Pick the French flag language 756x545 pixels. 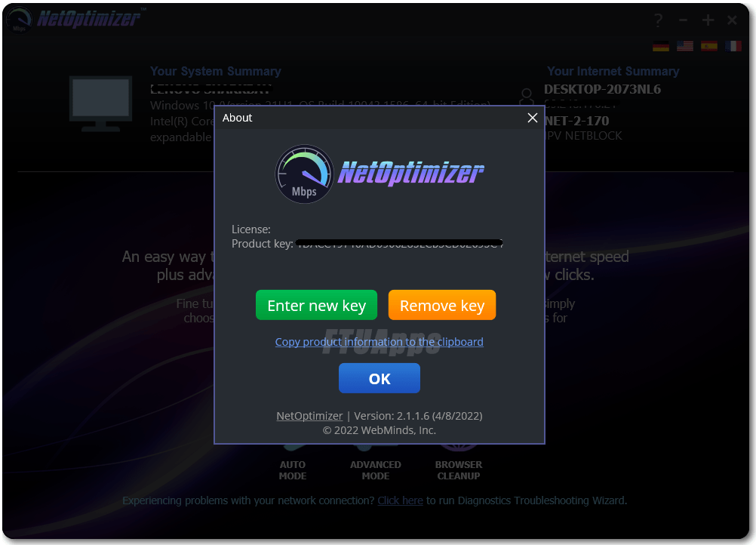click(733, 46)
